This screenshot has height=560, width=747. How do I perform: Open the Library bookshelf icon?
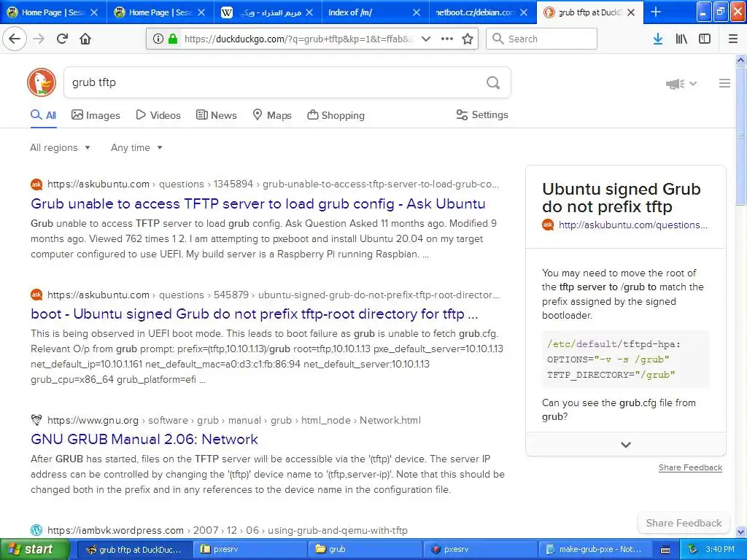click(681, 39)
